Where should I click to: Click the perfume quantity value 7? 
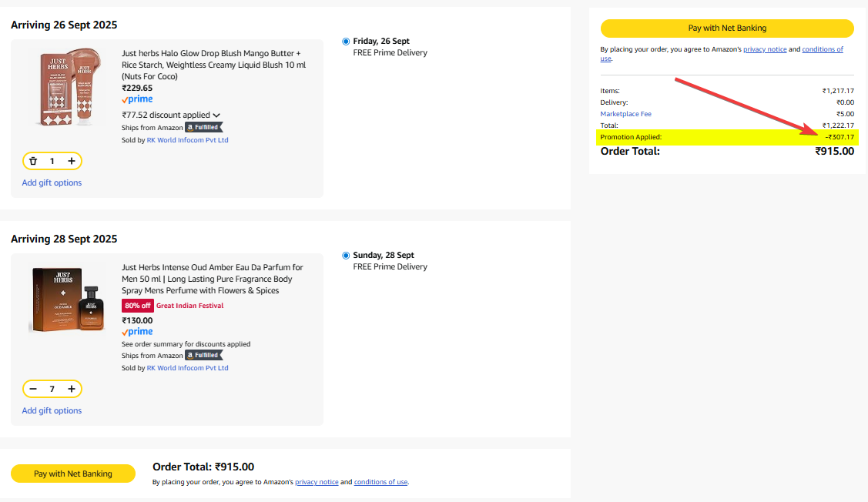pos(52,389)
